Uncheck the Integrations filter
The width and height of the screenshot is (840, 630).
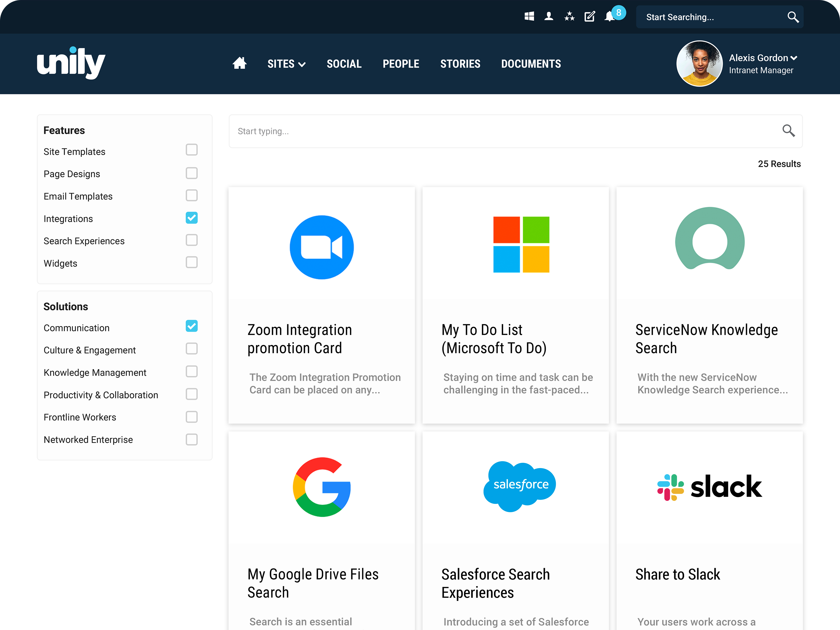192,218
